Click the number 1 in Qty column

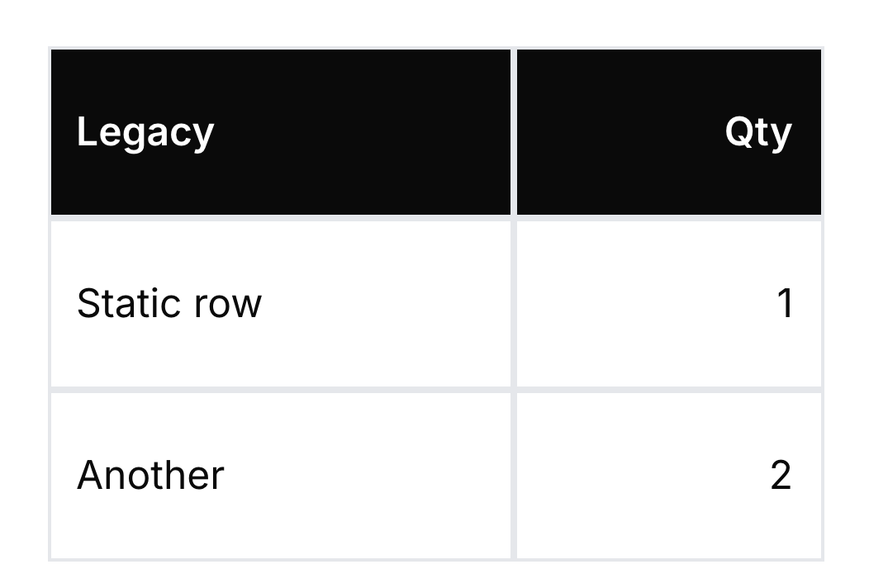[x=786, y=304]
